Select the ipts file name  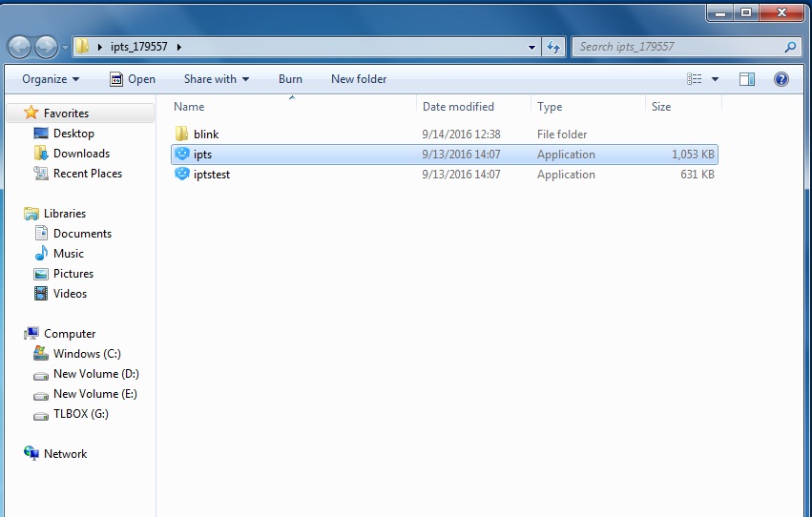click(202, 155)
